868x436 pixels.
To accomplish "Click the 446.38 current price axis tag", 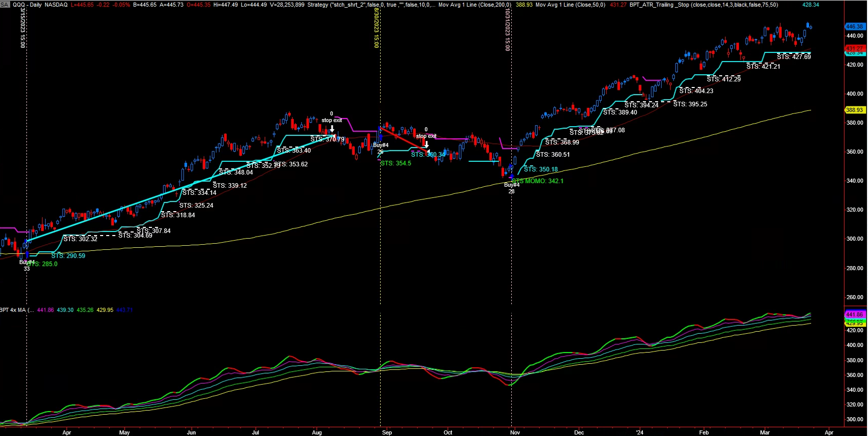I will pyautogui.click(x=855, y=26).
